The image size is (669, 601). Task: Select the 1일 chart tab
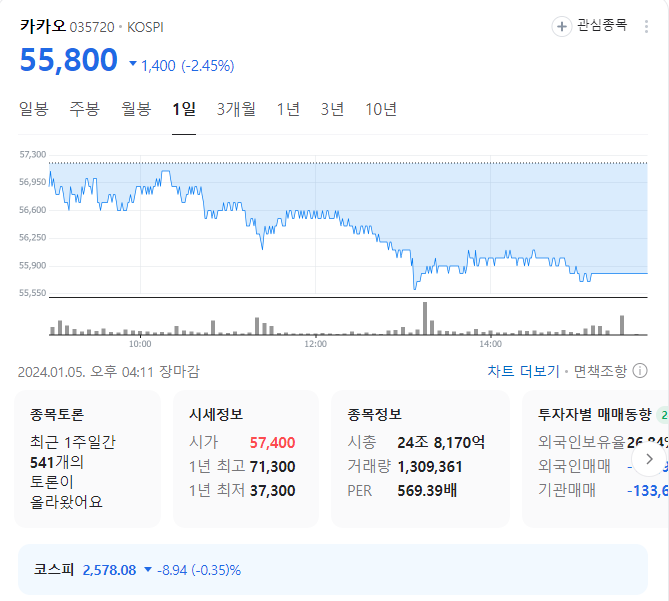[x=184, y=109]
